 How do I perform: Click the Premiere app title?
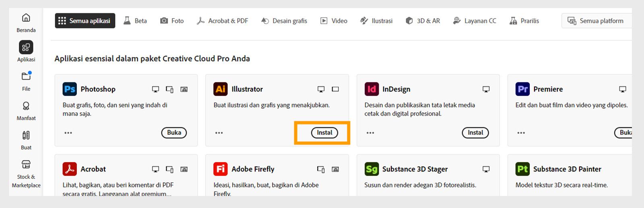pos(548,89)
